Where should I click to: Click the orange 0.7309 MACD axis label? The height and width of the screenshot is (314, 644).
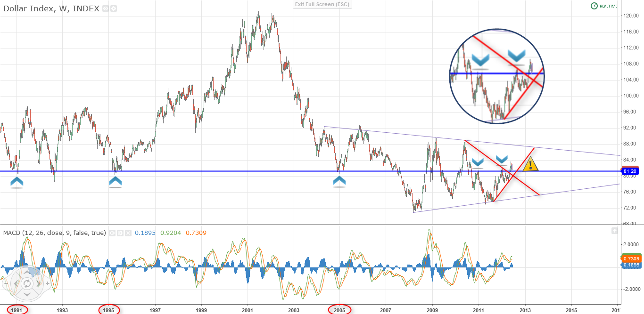pyautogui.click(x=630, y=258)
